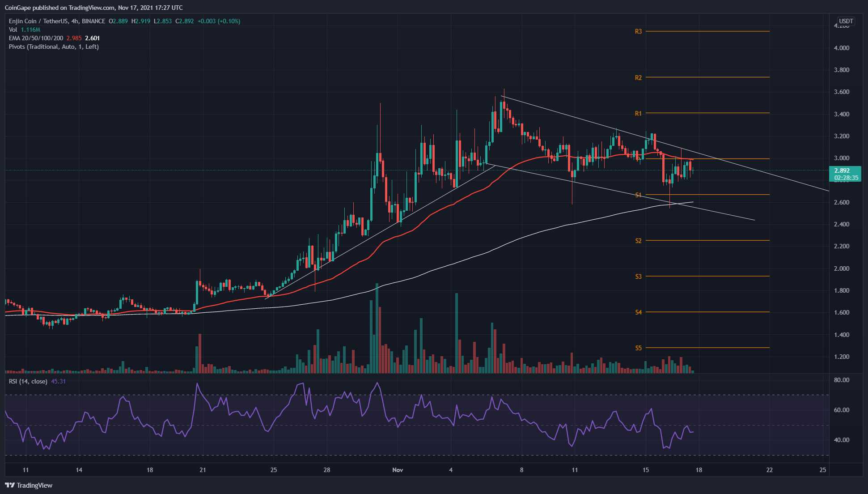
Task: Click the R3 pivot level label
Action: click(638, 31)
